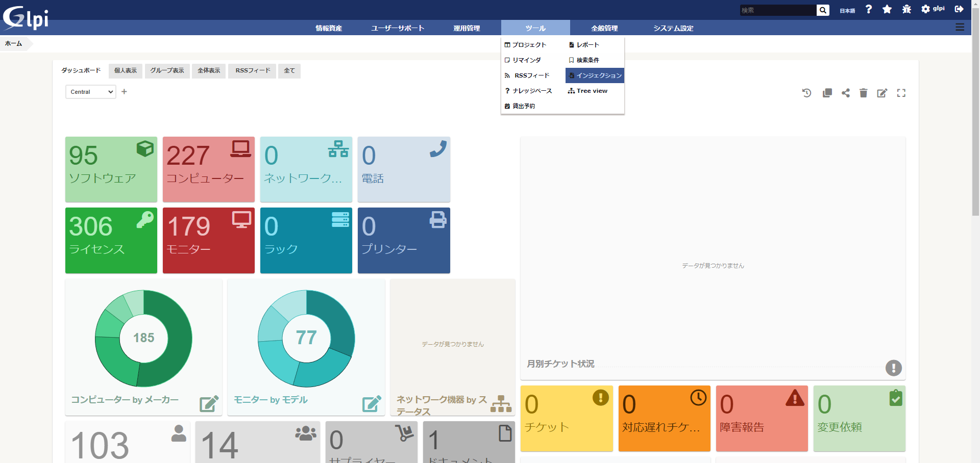This screenshot has height=463, width=980.
Task: Expand the 情報資産 top menu
Action: 329,28
